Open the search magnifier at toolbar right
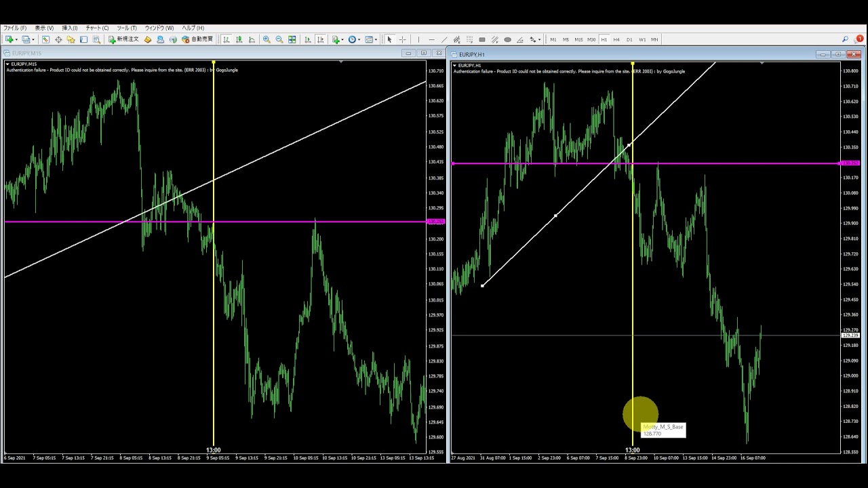The width and height of the screenshot is (868, 488). [x=846, y=39]
